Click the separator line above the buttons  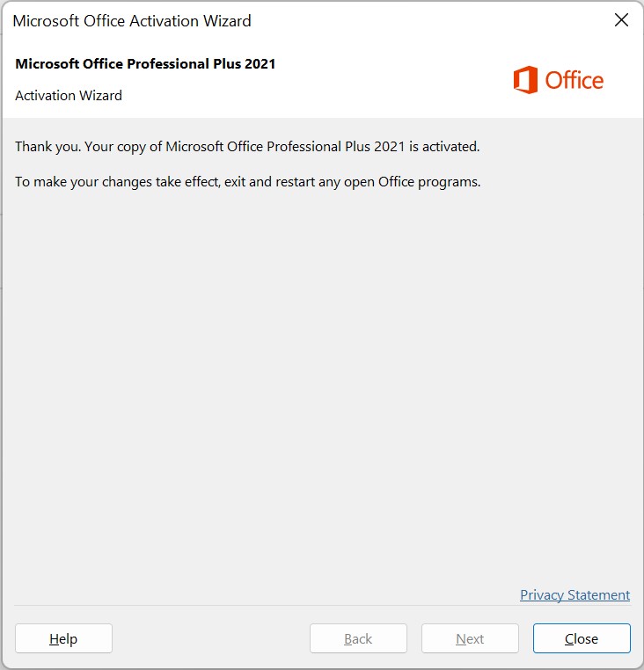coord(322,605)
